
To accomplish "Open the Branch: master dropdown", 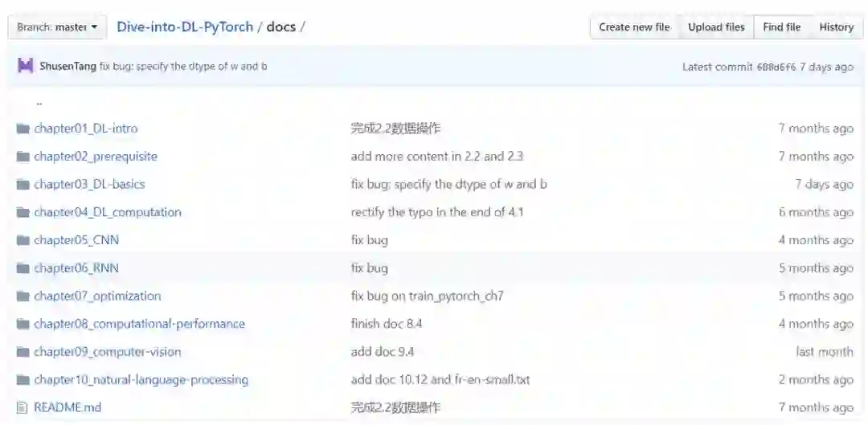I will pyautogui.click(x=57, y=27).
